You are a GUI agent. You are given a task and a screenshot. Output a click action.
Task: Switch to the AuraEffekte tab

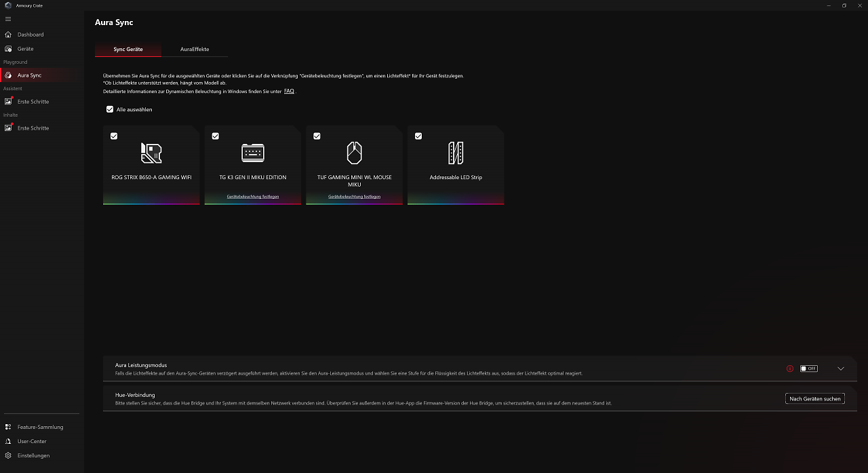click(x=195, y=50)
